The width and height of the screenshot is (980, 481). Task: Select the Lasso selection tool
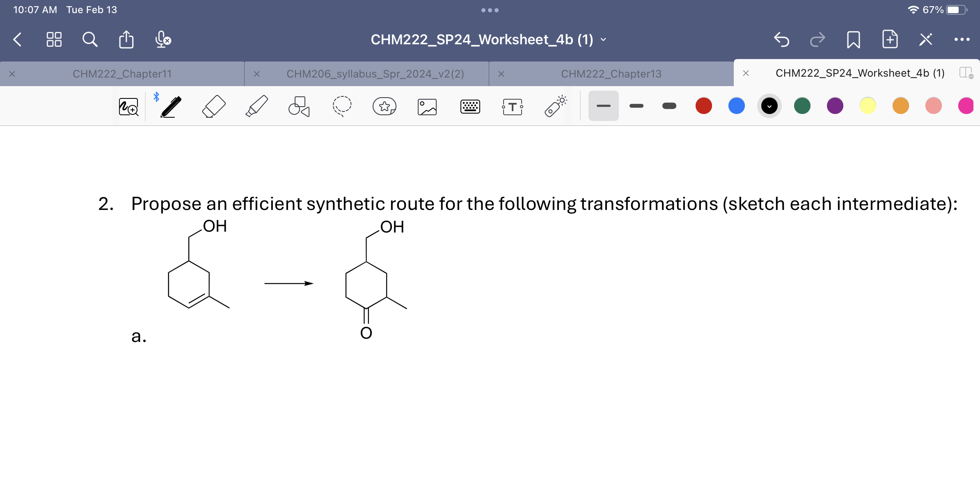tap(342, 107)
